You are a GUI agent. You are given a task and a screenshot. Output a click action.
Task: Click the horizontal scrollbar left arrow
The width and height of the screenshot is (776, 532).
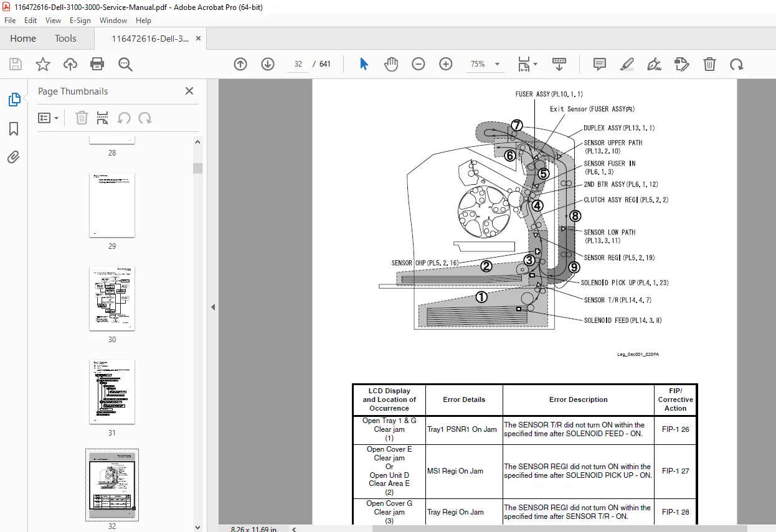coord(294,529)
